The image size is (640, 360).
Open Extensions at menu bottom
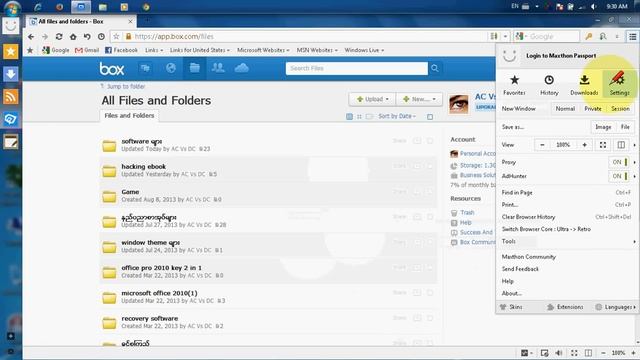[565, 307]
